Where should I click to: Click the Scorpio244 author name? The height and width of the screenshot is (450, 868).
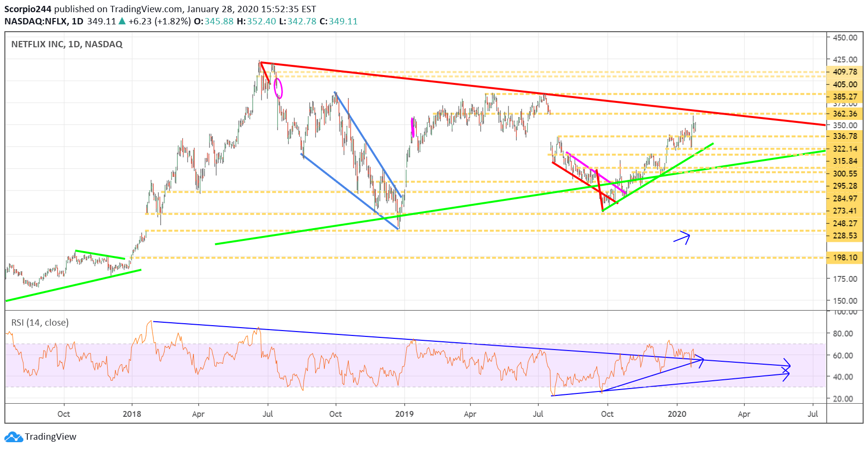[x=28, y=9]
